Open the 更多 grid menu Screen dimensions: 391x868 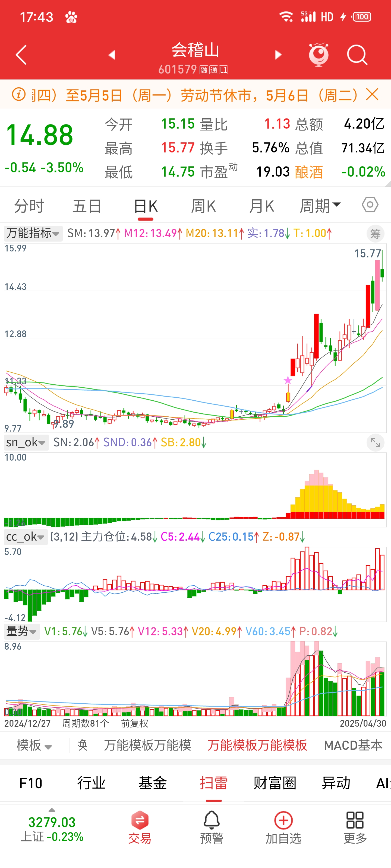click(355, 821)
